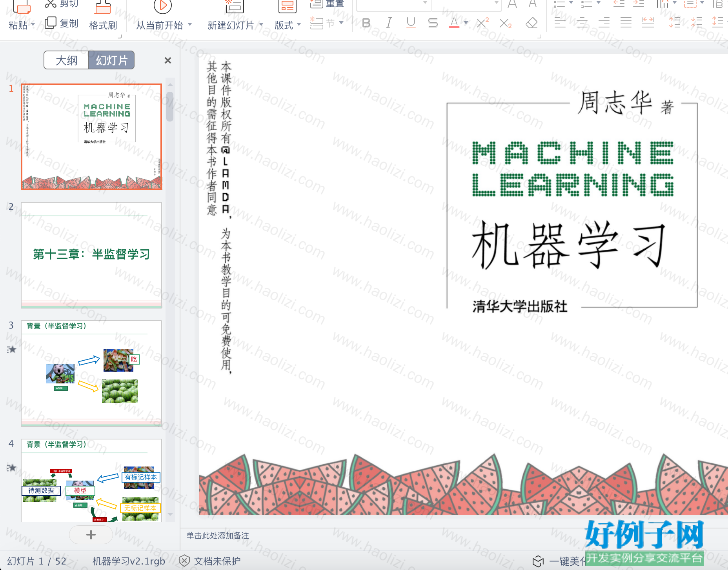Click the 机器学习v2.1rgb theme name
The width and height of the screenshot is (728, 570).
129,561
